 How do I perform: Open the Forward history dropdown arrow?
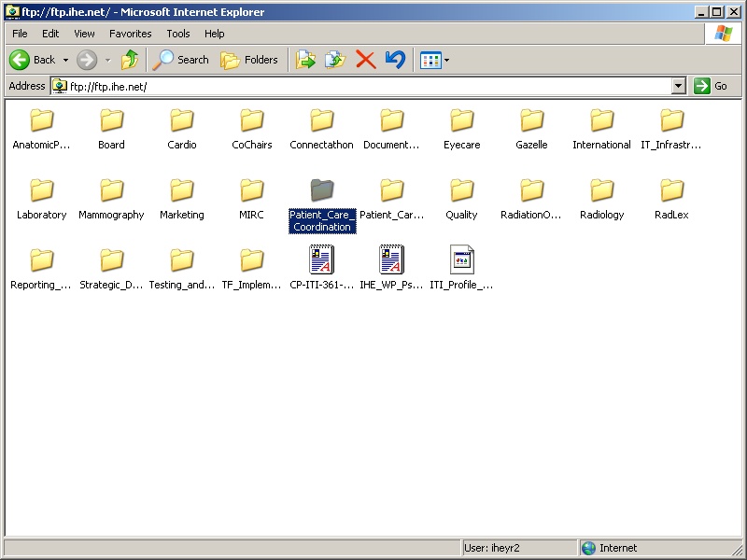point(108,60)
